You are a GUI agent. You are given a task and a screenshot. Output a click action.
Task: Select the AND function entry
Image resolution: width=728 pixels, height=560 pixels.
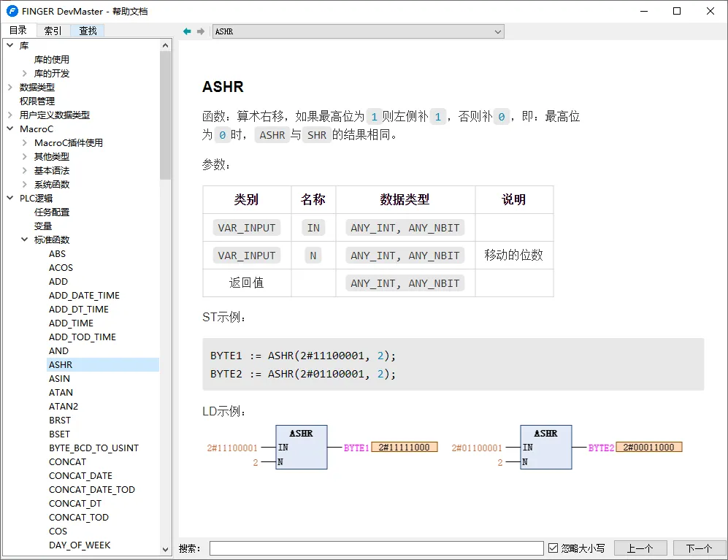tap(58, 351)
